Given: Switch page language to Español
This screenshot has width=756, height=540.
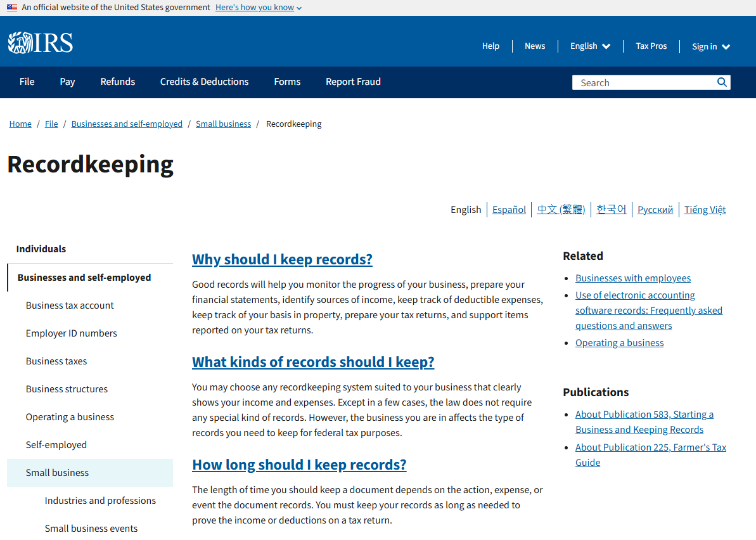Looking at the screenshot, I should pyautogui.click(x=509, y=210).
